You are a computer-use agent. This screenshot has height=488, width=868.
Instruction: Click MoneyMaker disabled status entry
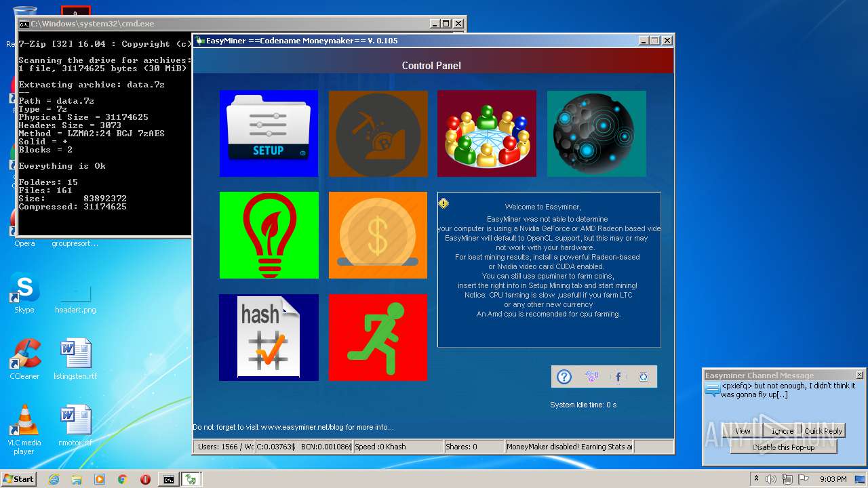(570, 447)
